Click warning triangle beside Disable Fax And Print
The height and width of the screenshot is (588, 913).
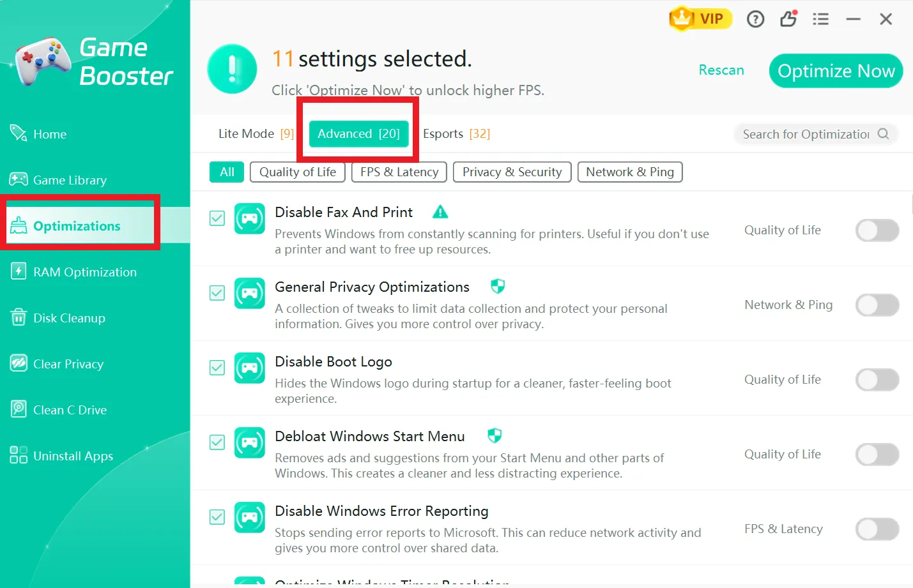[x=440, y=212]
